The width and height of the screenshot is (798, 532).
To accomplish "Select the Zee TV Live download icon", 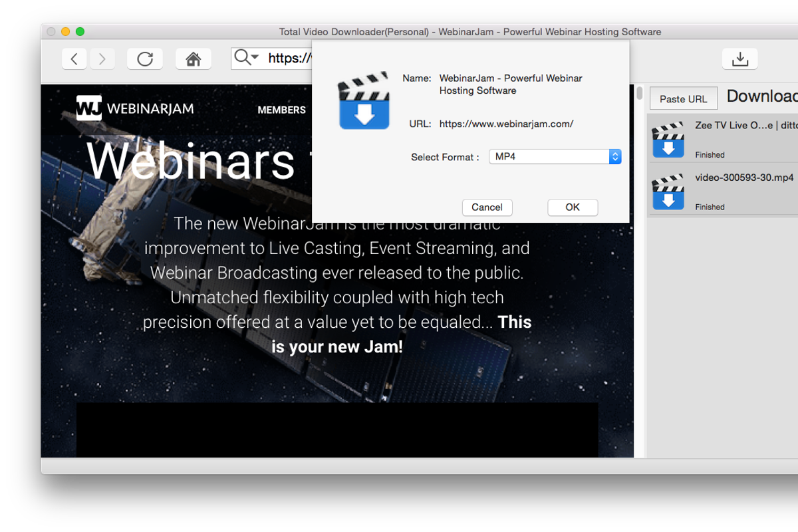I will pyautogui.click(x=668, y=140).
